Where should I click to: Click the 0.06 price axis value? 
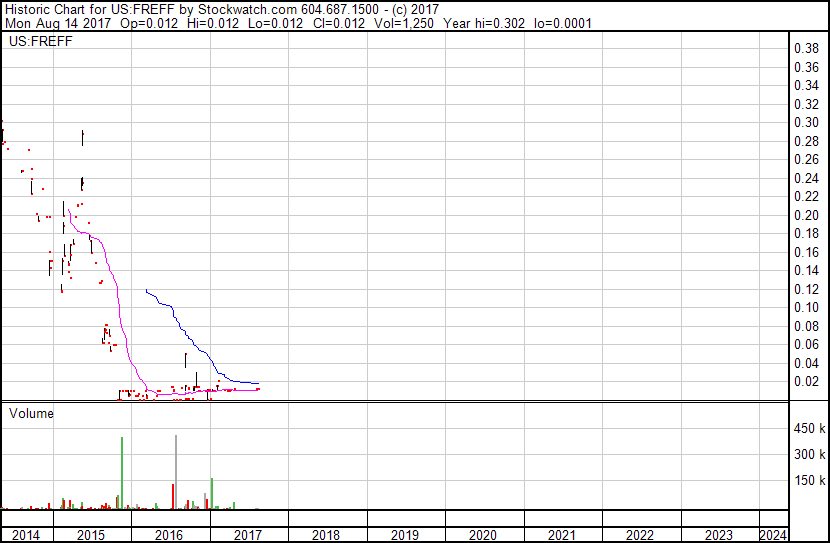[x=806, y=345]
